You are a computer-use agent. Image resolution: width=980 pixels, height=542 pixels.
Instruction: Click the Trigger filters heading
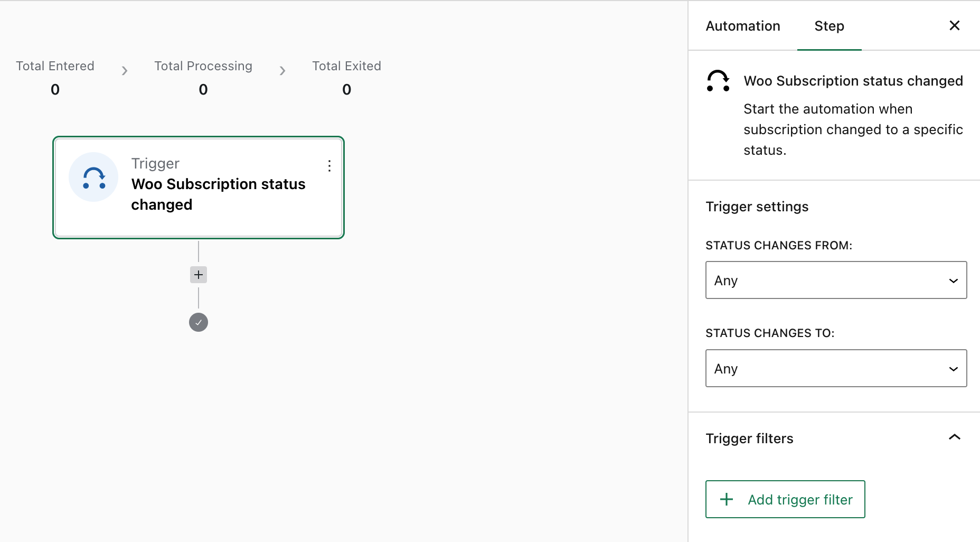[x=749, y=438]
